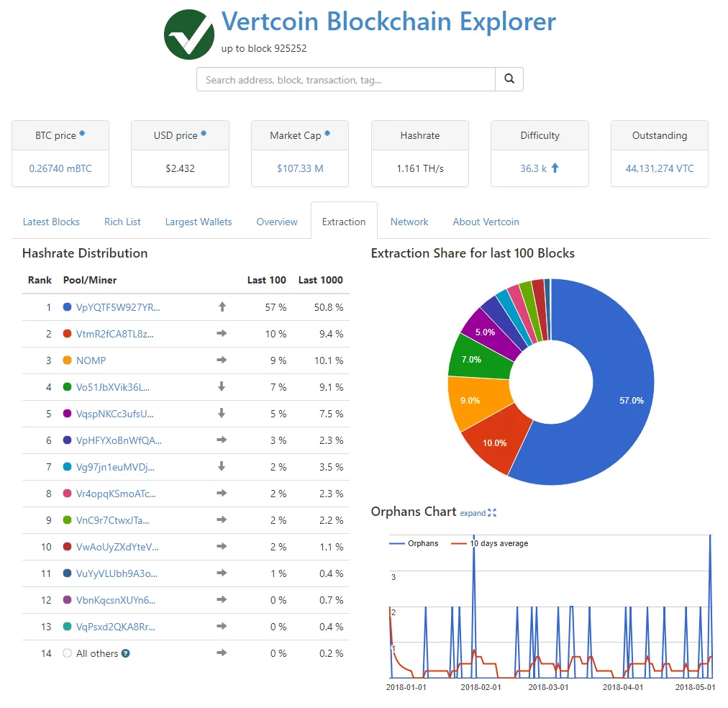Click the Last 1000 column header
This screenshot has width=728, height=708.
tap(320, 280)
